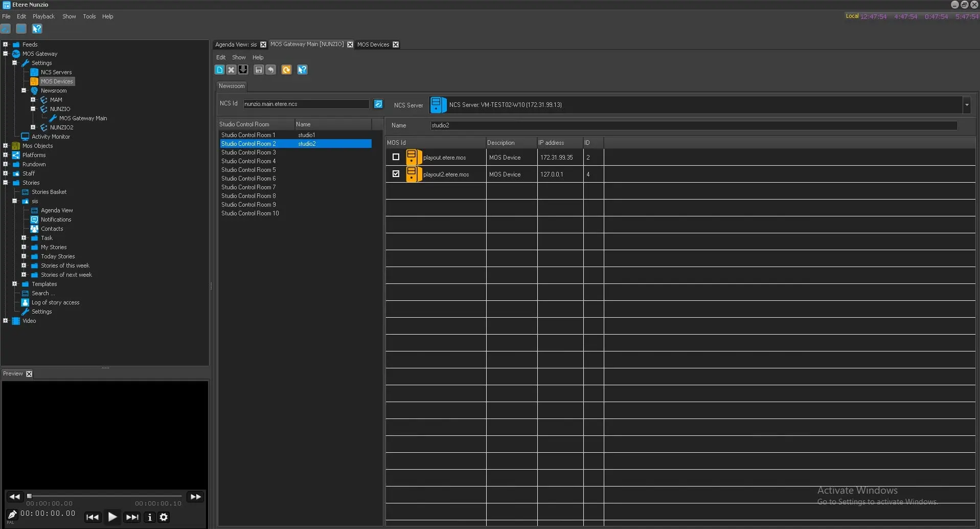
Task: Click the blue button beside NCS Id field
Action: pos(378,104)
